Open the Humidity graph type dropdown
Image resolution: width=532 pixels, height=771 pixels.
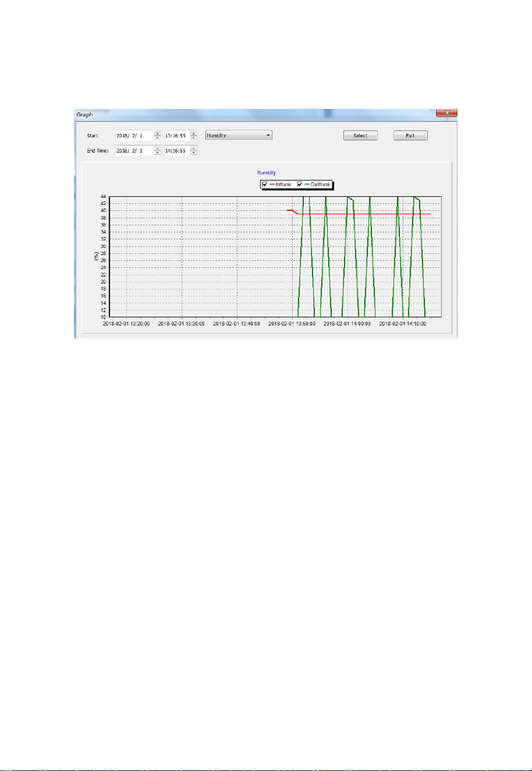239,135
